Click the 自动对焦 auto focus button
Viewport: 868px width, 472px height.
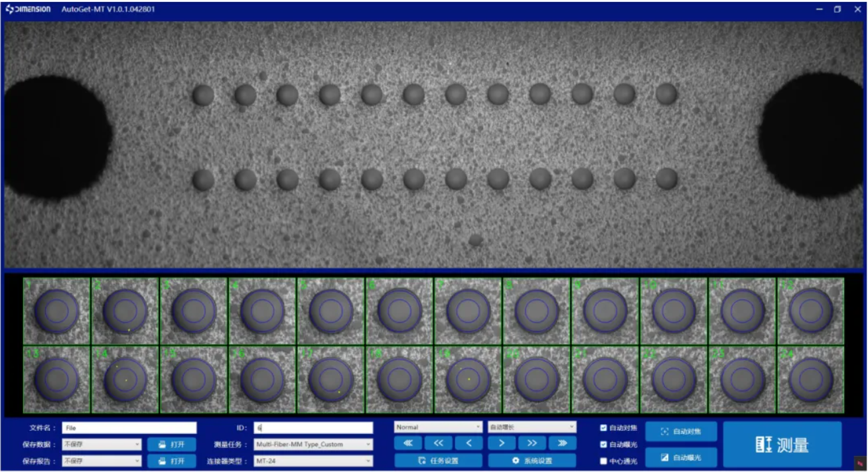coord(681,432)
